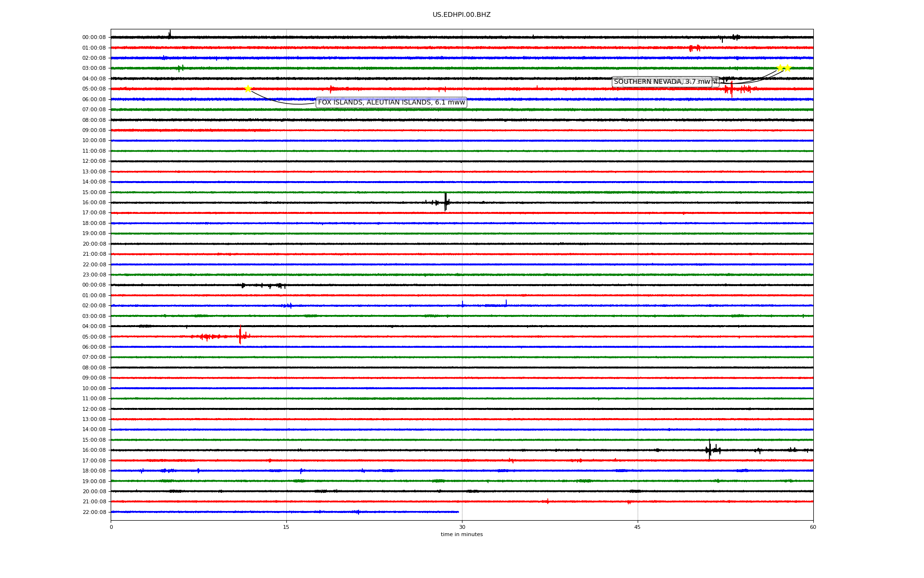Click the 22:00:08 row label at bottom
924x578 pixels.
pos(94,512)
